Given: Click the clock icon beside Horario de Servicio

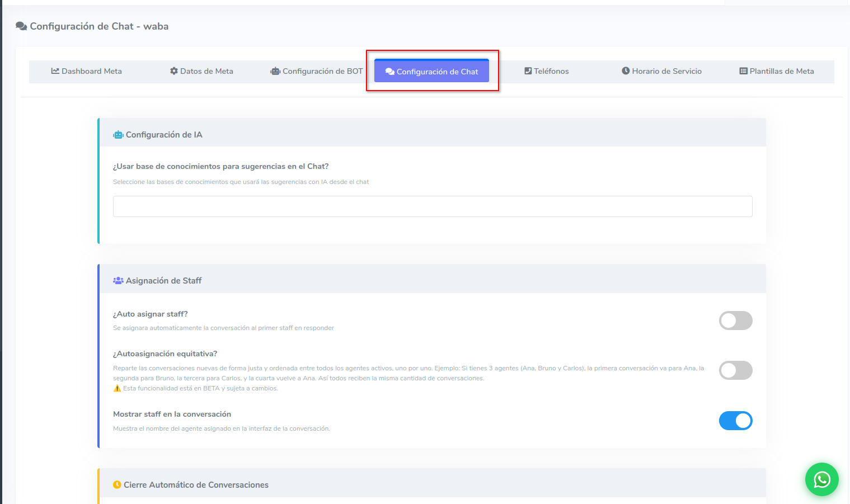Looking at the screenshot, I should tap(626, 71).
